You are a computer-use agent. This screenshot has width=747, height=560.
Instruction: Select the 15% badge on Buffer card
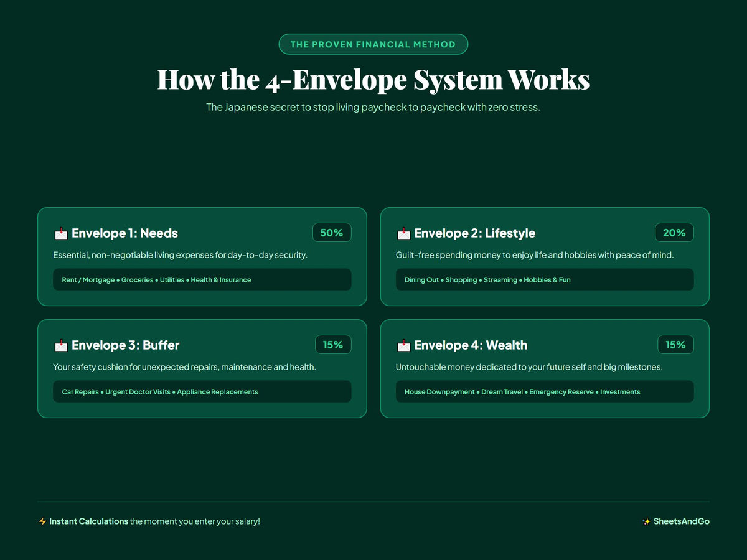tap(333, 345)
